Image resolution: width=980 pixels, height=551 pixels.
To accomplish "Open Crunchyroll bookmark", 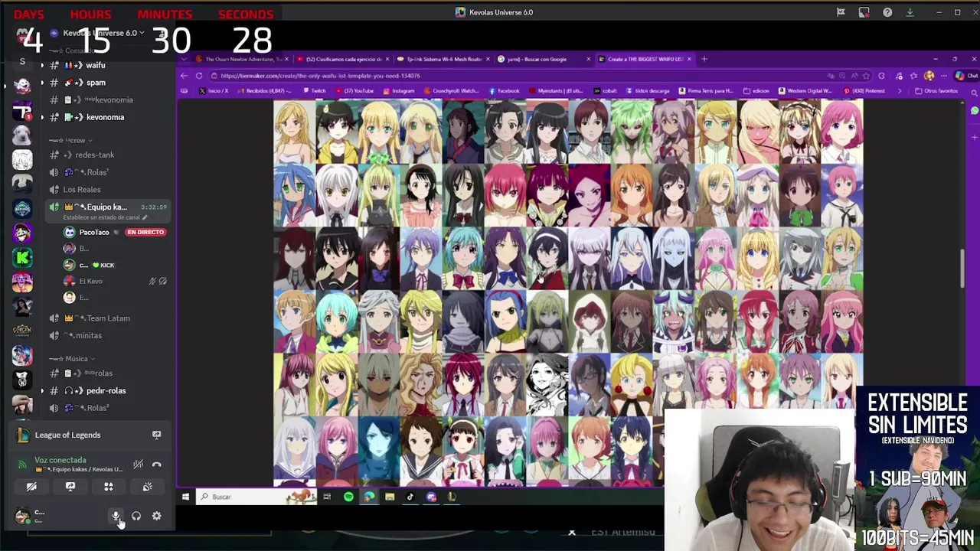I will [452, 91].
